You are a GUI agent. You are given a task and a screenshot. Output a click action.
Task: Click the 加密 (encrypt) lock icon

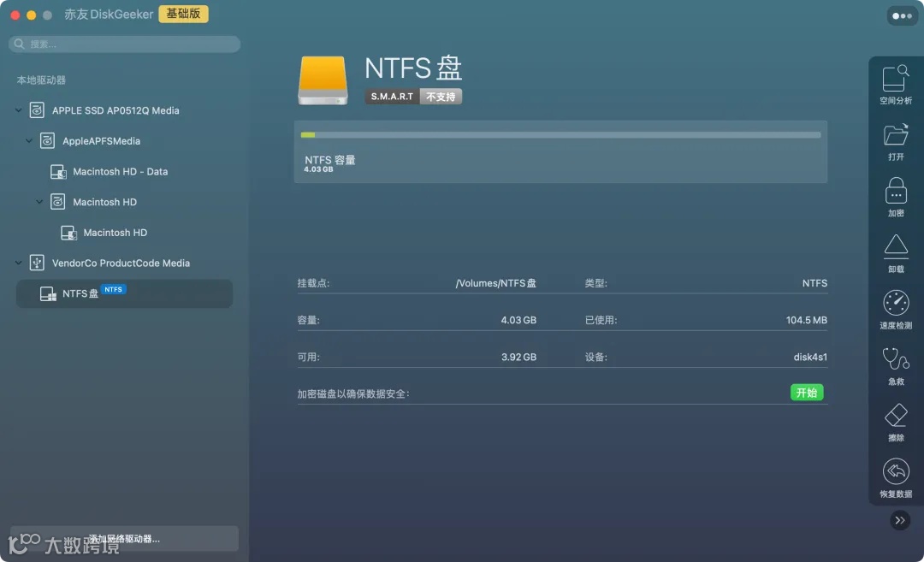895,196
